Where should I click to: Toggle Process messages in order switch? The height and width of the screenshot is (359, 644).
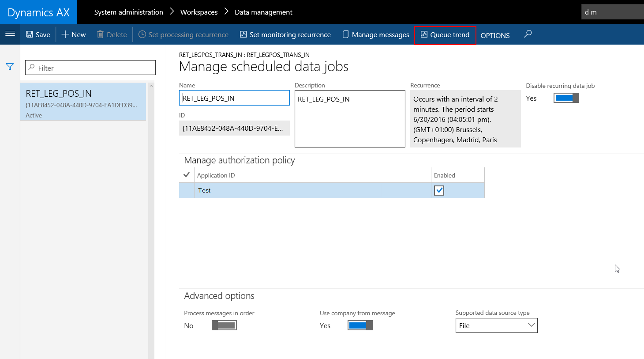[x=224, y=325]
